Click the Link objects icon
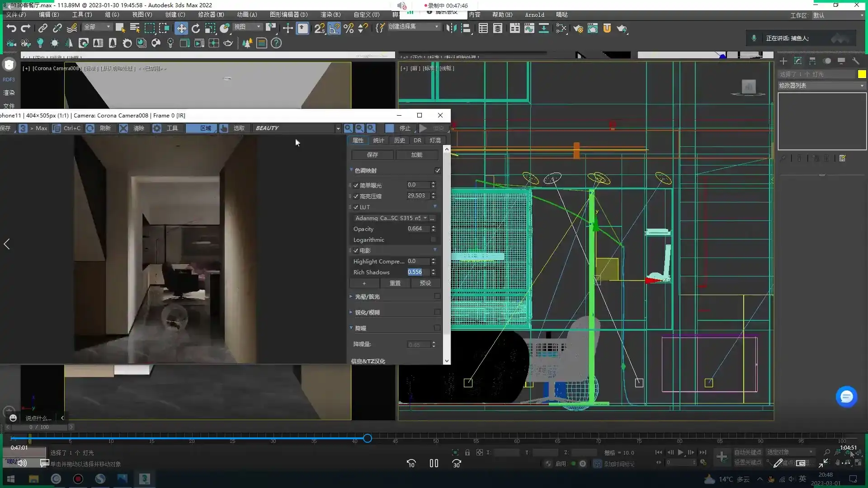Image resolution: width=868 pixels, height=488 pixels. [x=42, y=28]
